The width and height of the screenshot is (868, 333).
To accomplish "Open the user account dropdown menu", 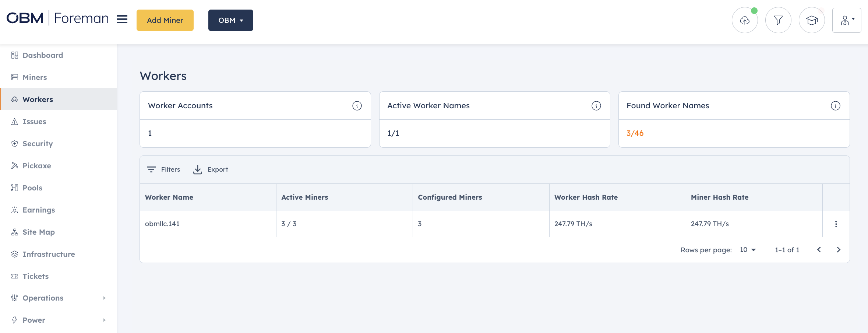I will [x=846, y=20].
